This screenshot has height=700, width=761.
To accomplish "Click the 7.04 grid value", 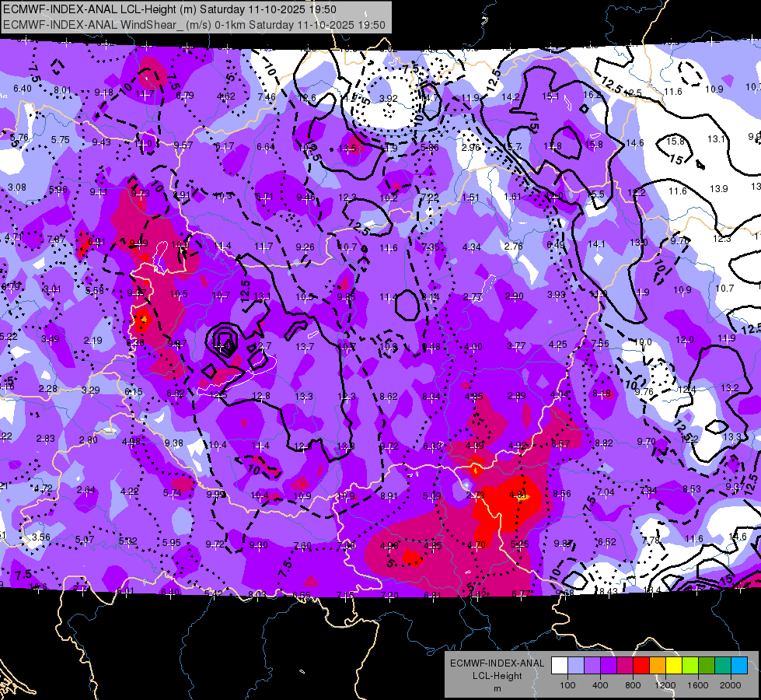I will [606, 492].
